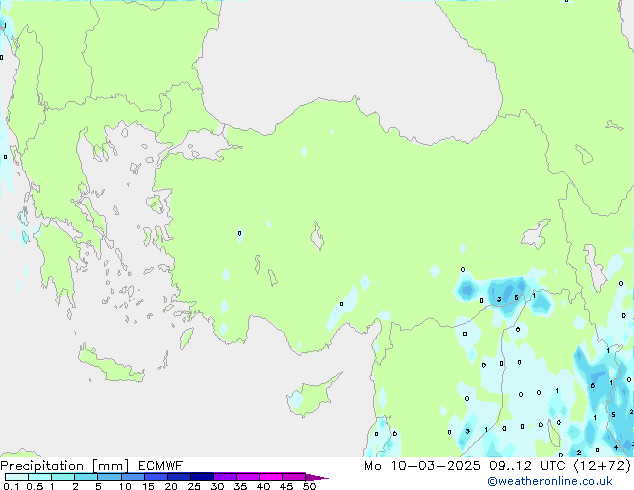This screenshot has width=634, height=490.
Task: Click the island of Cyprus on the map
Action: (x=313, y=396)
